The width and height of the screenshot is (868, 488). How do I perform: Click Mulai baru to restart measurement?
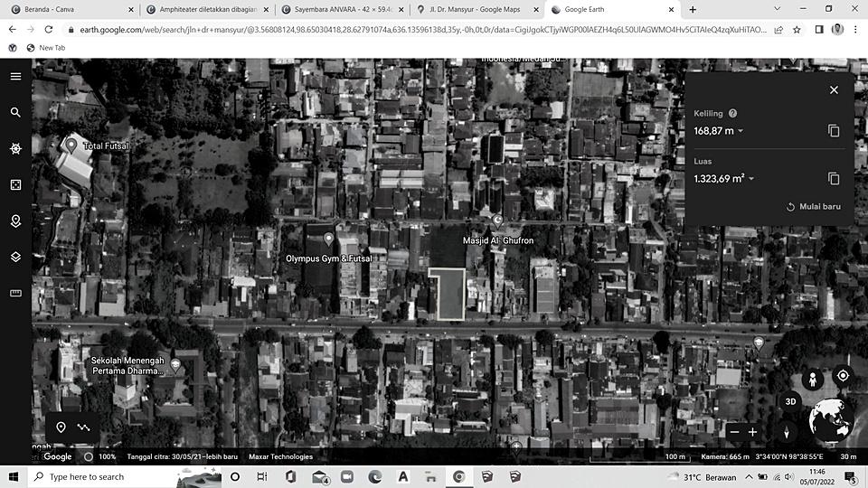(813, 206)
